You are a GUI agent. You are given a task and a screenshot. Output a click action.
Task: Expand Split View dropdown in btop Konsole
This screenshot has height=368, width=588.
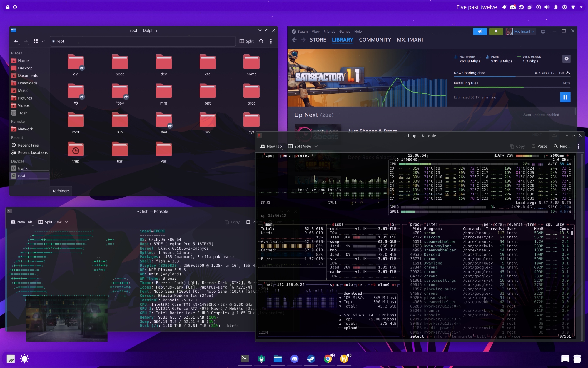click(316, 146)
